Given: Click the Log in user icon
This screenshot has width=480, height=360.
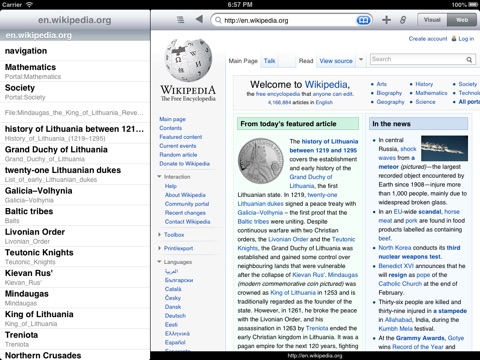Looking at the screenshot, I should [x=454, y=39].
